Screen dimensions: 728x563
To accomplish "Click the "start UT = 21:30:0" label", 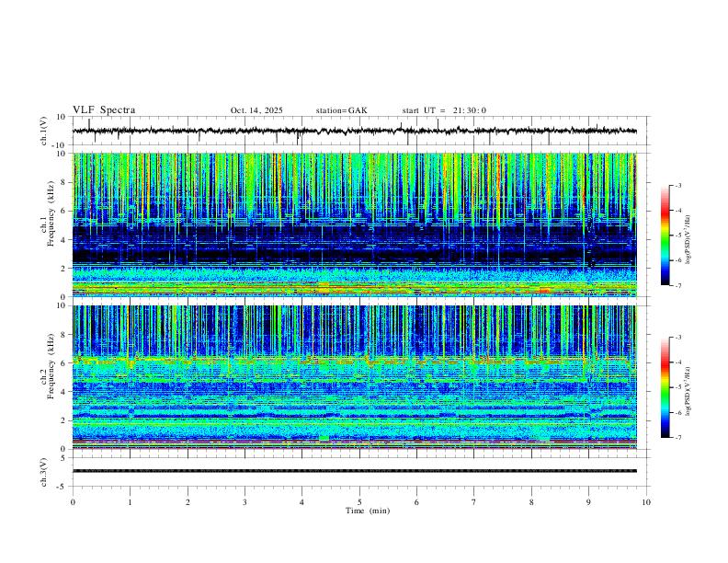I will click(x=444, y=110).
